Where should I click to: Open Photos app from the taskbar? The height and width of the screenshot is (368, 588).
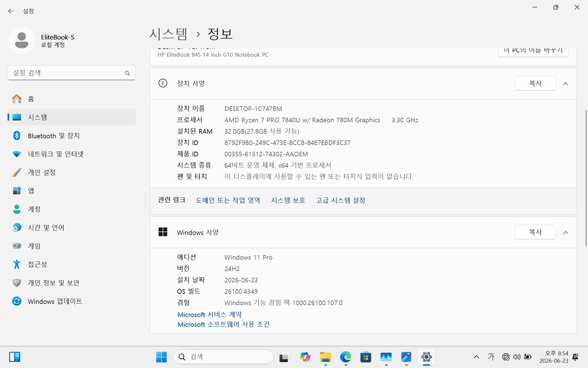tap(406, 357)
